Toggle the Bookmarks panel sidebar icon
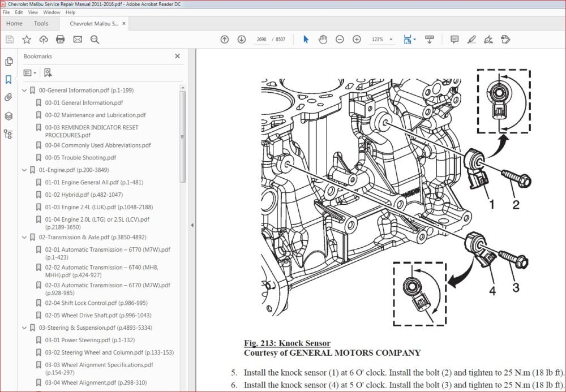Image resolution: width=566 pixels, height=392 pixels. click(8, 79)
